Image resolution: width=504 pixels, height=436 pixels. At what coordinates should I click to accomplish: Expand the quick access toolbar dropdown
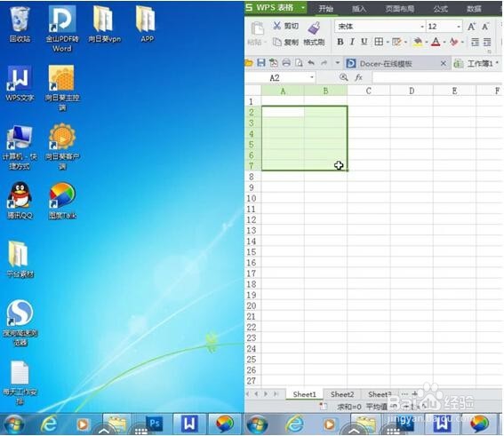tap(337, 63)
